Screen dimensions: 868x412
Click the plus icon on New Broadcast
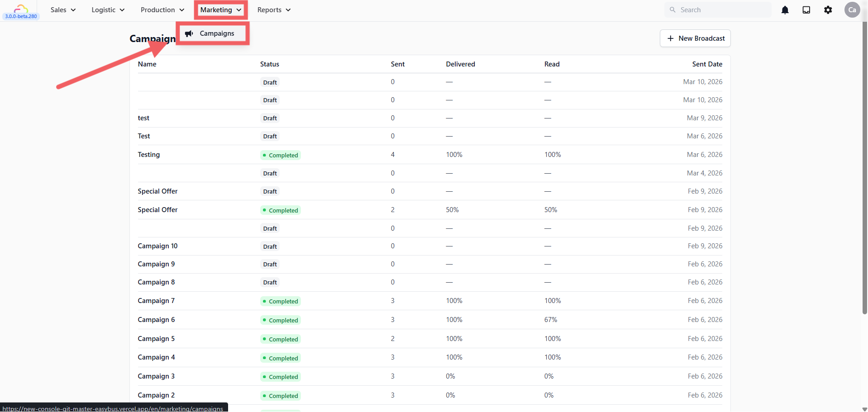click(671, 38)
